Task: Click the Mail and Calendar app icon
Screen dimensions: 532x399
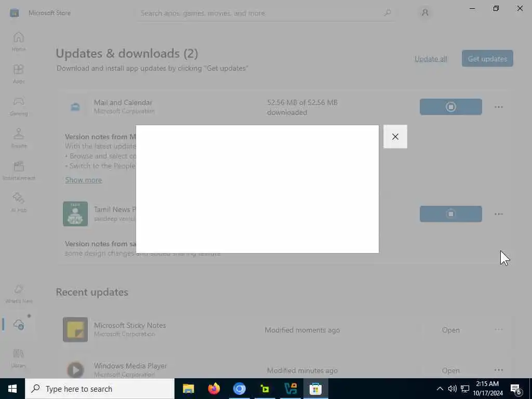Action: (x=75, y=107)
